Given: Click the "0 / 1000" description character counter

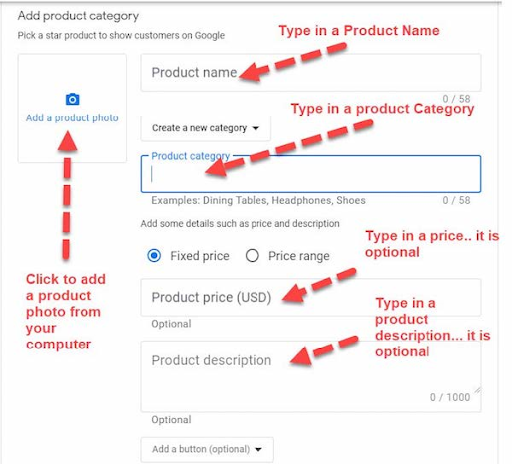Looking at the screenshot, I should (x=450, y=397).
